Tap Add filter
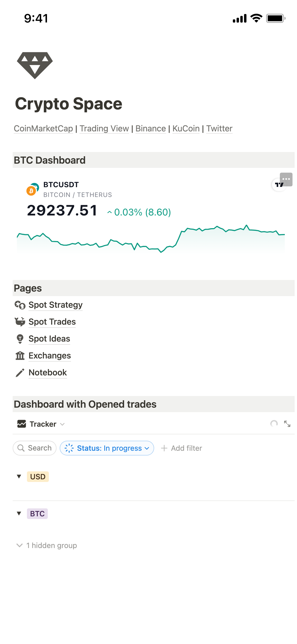 (x=181, y=448)
